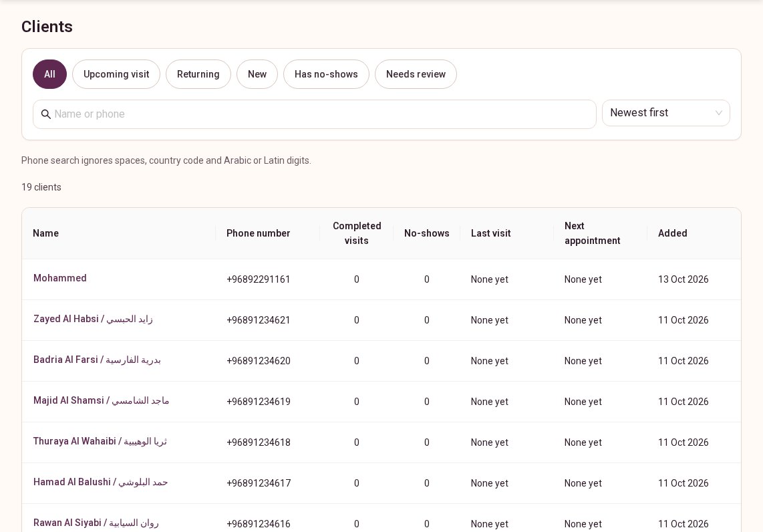This screenshot has width=763, height=532.
Task: Open Zayed Al Habsi's client record
Action: click(x=93, y=319)
